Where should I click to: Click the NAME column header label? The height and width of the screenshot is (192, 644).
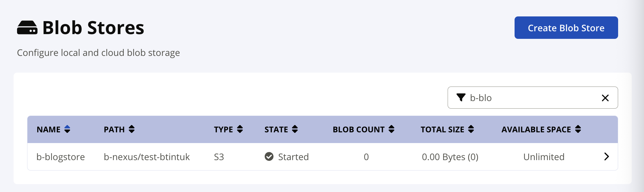49,129
